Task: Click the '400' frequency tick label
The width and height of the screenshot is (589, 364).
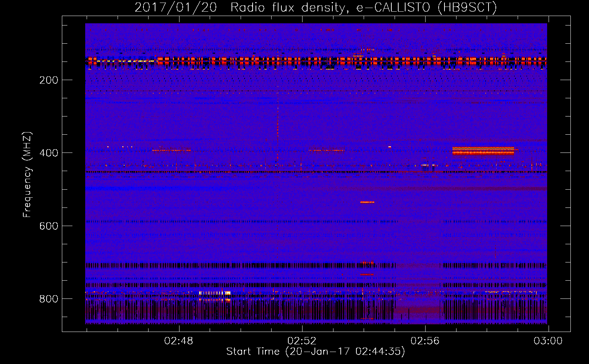Action: pos(49,153)
